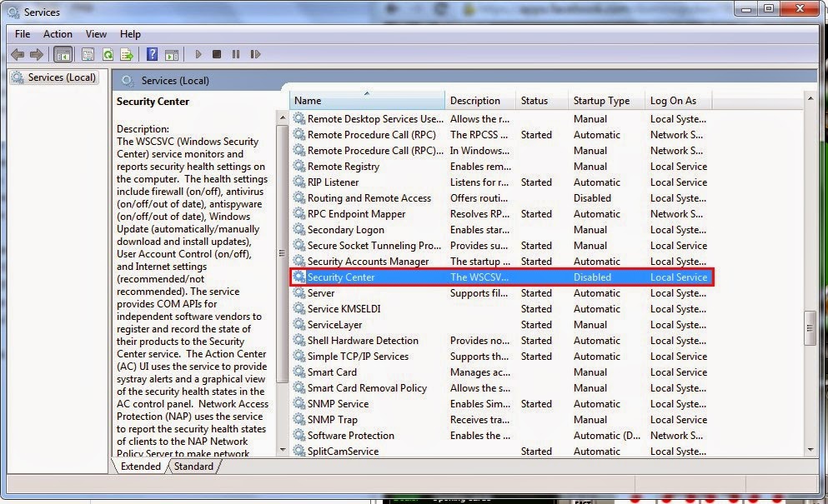Click gear icon beside ServiceLayer
The width and height of the screenshot is (828, 504).
pyautogui.click(x=299, y=324)
